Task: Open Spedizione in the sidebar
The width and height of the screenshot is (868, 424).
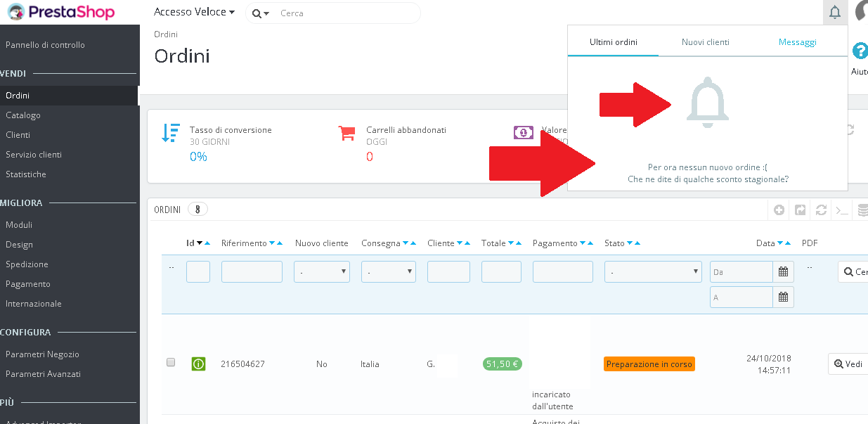Action: [x=27, y=264]
